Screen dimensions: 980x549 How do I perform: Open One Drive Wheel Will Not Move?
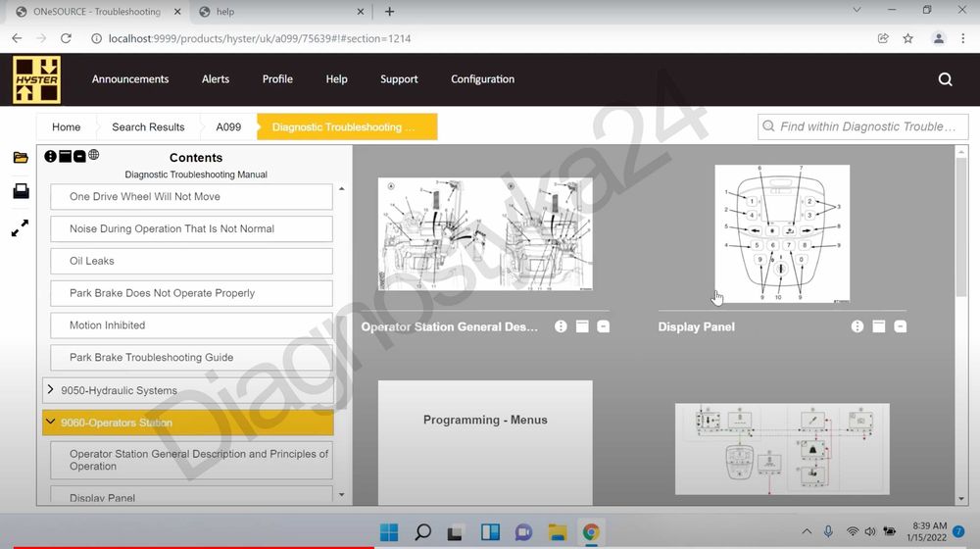coord(191,196)
